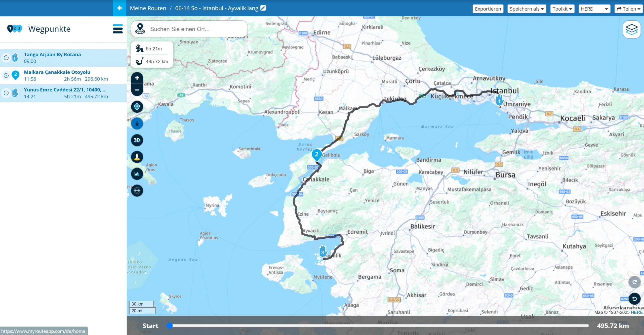Go to Meine Routen breadcrumb link

pos(148,8)
